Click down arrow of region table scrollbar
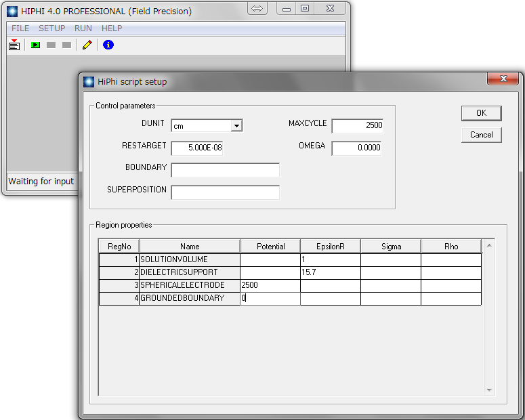Image resolution: width=525 pixels, height=420 pixels. point(489,390)
